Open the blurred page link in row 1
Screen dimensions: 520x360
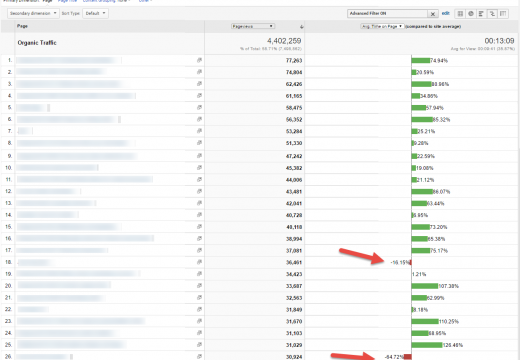tap(69, 60)
